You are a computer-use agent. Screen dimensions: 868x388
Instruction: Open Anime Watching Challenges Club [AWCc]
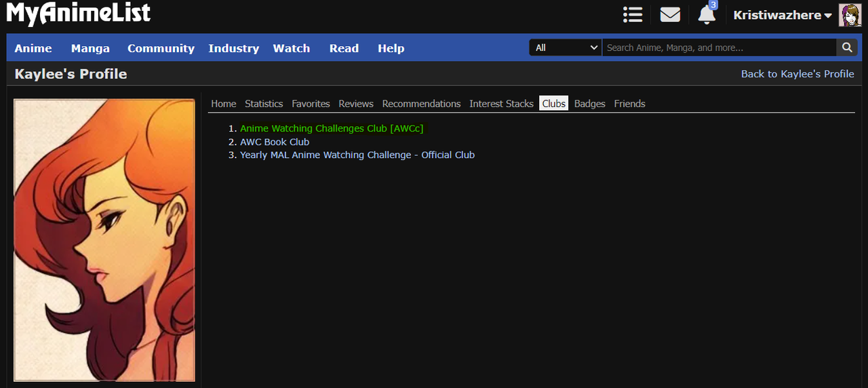point(332,128)
